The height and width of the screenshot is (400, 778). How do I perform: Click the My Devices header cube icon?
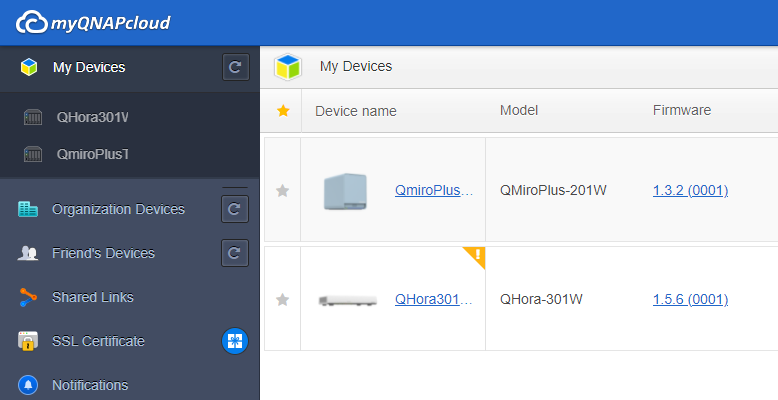pos(288,67)
